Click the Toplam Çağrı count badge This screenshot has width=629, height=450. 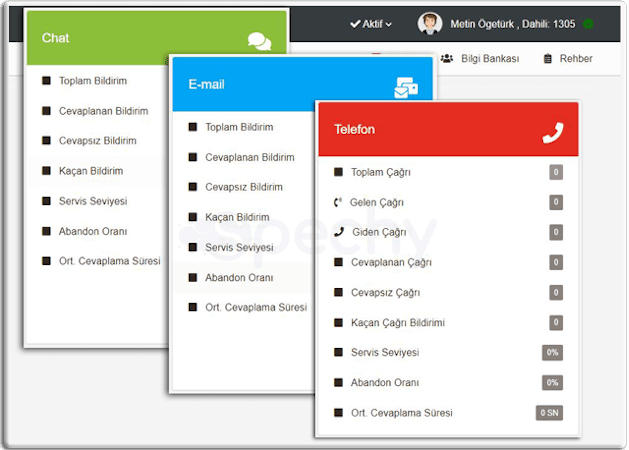(x=556, y=172)
